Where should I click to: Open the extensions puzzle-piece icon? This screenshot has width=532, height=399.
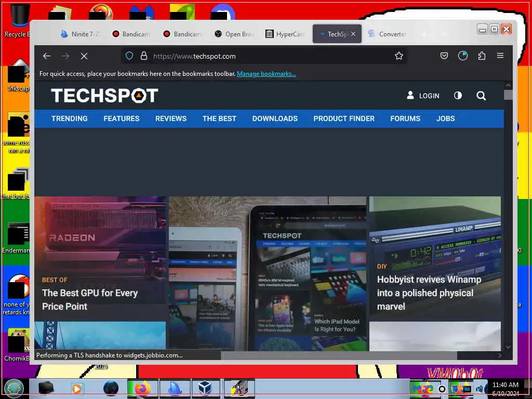pyautogui.click(x=482, y=56)
